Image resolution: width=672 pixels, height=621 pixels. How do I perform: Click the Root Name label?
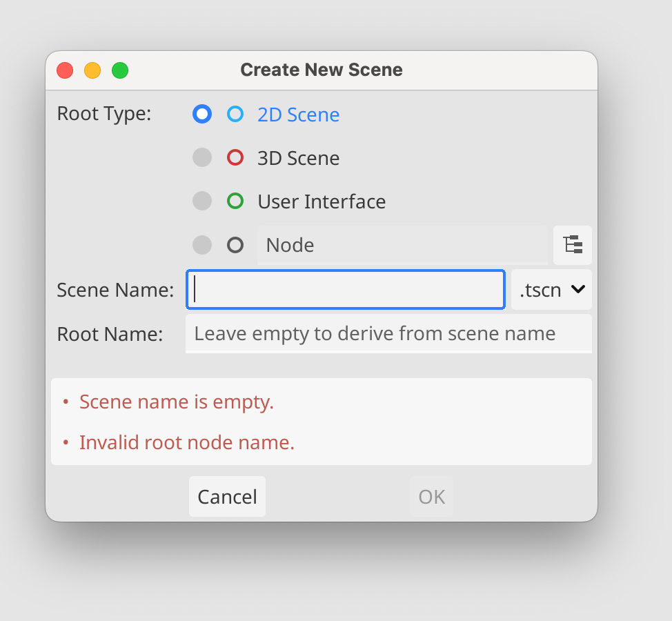110,334
